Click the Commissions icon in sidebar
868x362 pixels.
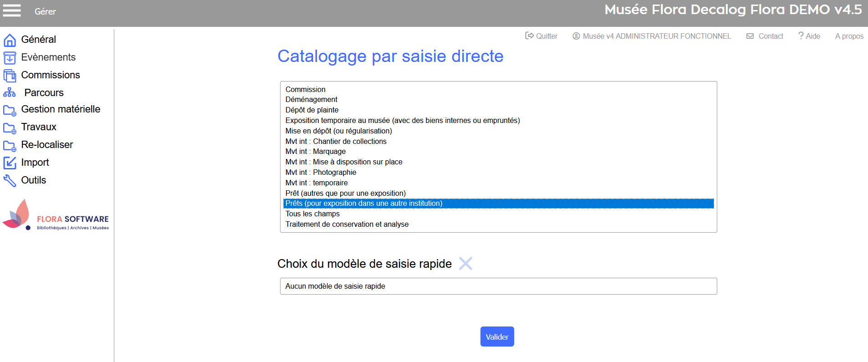click(10, 76)
